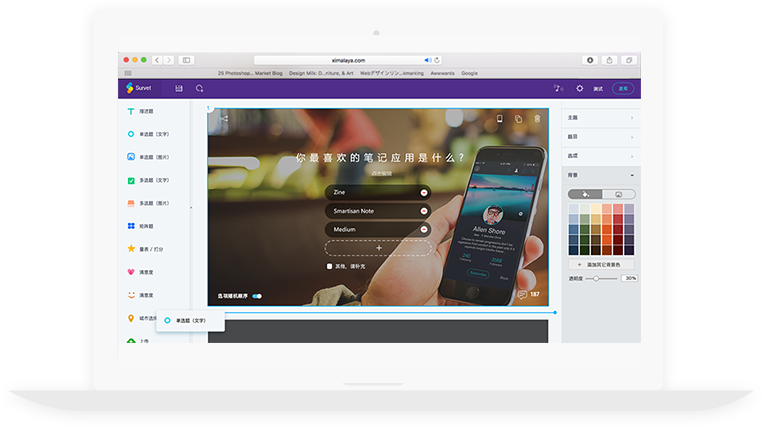
Task: Click the floating 单选题（文字） item being dragged
Action: 190,321
